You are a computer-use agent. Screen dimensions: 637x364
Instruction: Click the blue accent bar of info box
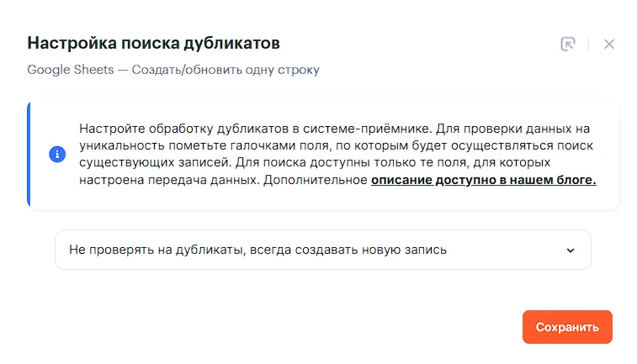point(29,154)
